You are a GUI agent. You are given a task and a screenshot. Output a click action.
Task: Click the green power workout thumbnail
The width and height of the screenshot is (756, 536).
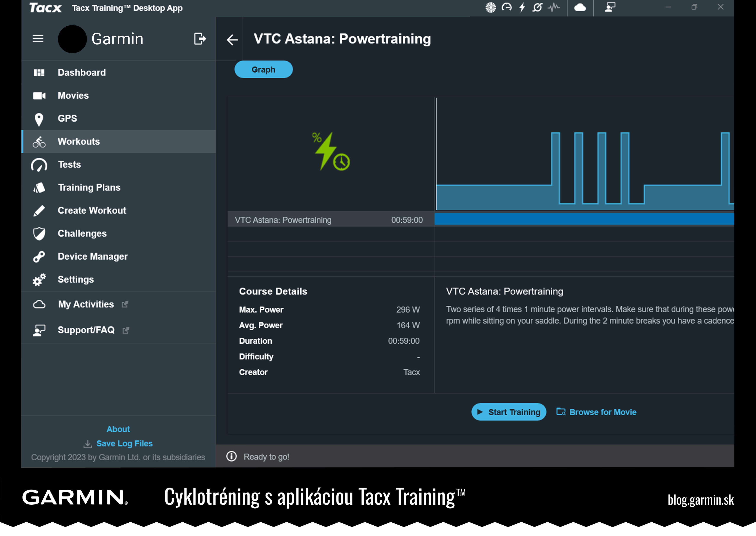(x=331, y=152)
